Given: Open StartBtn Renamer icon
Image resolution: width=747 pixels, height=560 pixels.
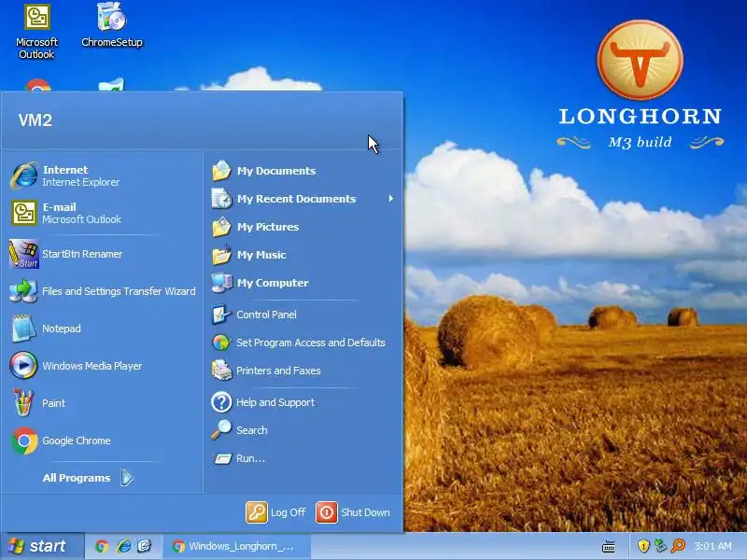Looking at the screenshot, I should [x=23, y=254].
